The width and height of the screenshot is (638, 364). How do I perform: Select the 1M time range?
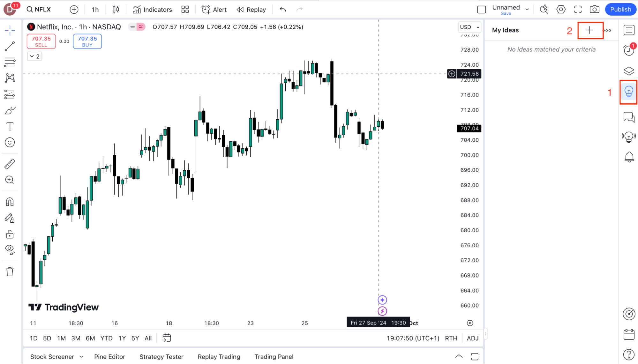tap(61, 338)
